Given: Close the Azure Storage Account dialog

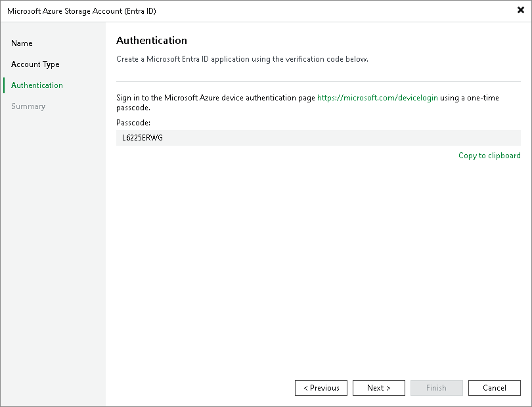Looking at the screenshot, I should click(x=520, y=11).
